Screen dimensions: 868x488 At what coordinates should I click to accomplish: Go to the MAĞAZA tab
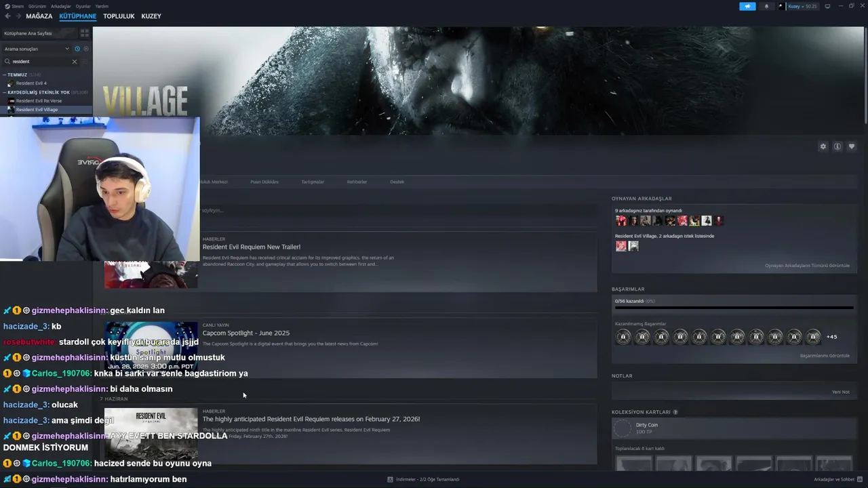point(39,16)
